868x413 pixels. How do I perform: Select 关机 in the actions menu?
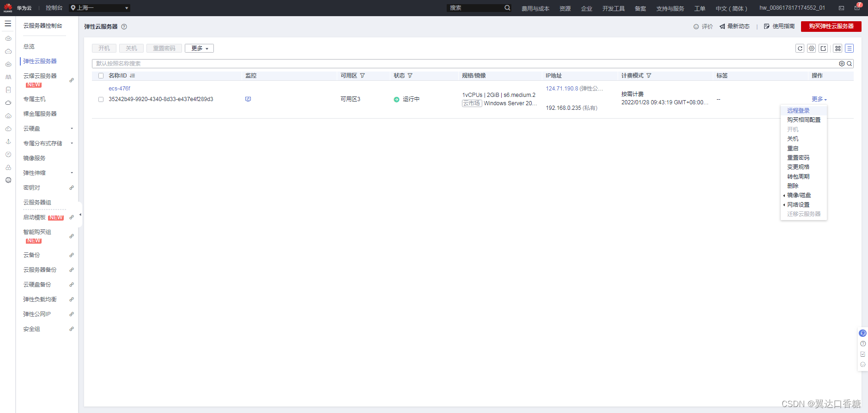[793, 139]
